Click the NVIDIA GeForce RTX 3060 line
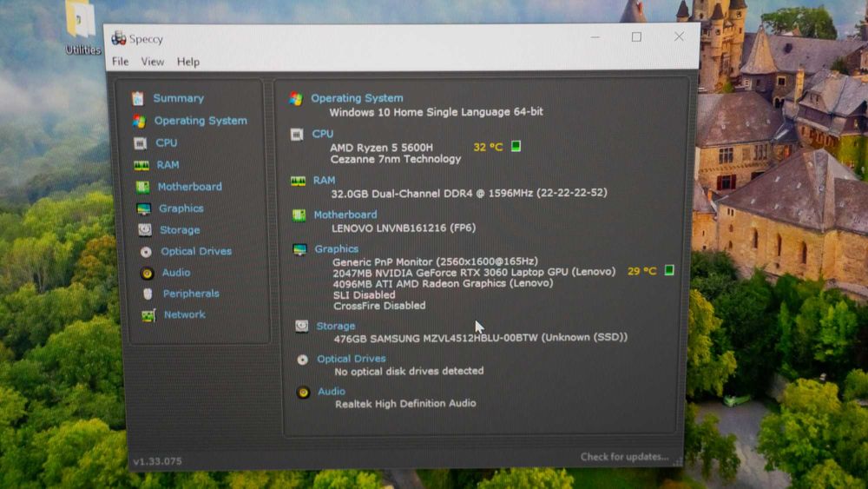The width and height of the screenshot is (868, 489). [x=475, y=273]
